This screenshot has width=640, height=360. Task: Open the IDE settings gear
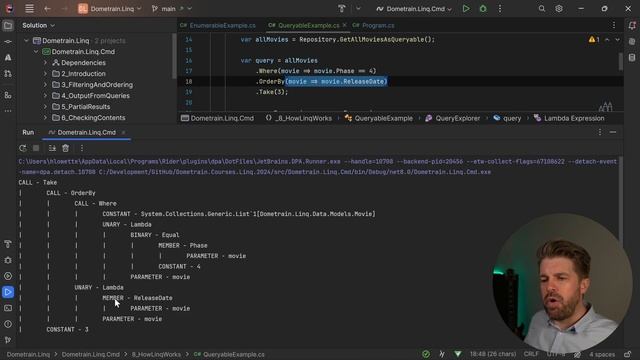click(559, 9)
